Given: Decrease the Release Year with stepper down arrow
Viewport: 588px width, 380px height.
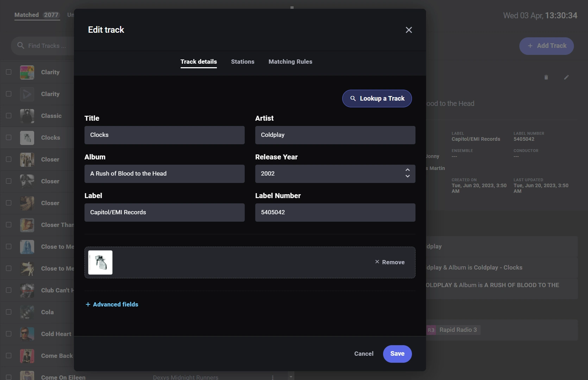Looking at the screenshot, I should pos(407,176).
